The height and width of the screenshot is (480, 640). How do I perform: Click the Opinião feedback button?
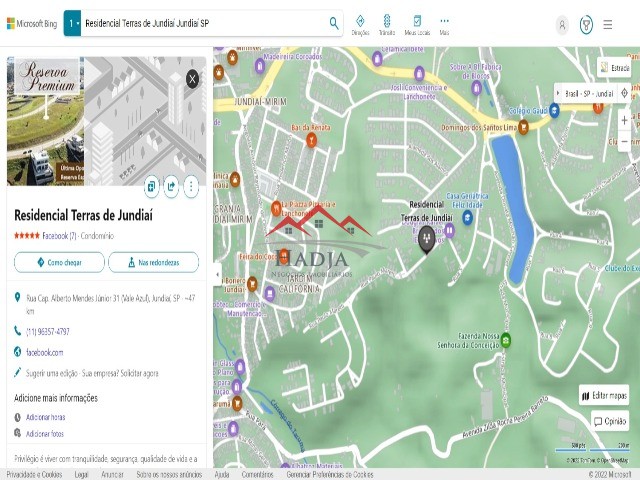coord(610,421)
